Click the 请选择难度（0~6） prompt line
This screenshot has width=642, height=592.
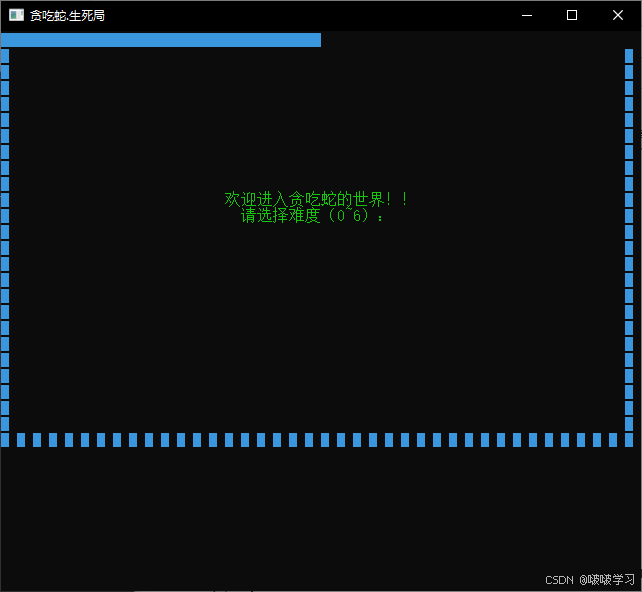coord(312,215)
